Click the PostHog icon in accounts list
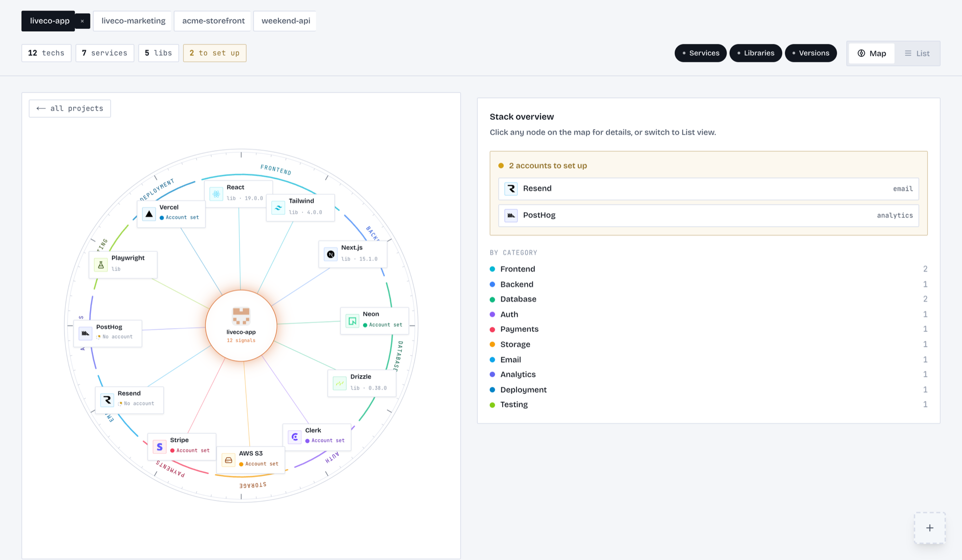Image resolution: width=962 pixels, height=560 pixels. click(511, 215)
